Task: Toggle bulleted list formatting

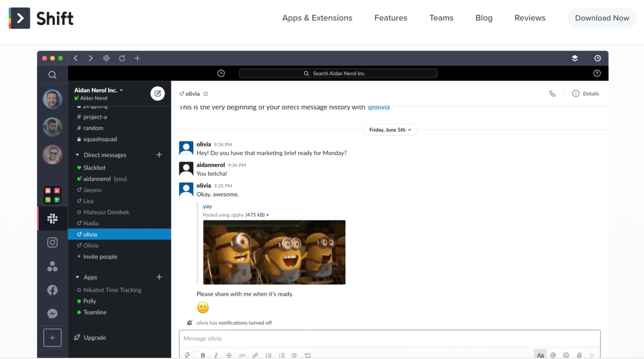Action: [282, 355]
